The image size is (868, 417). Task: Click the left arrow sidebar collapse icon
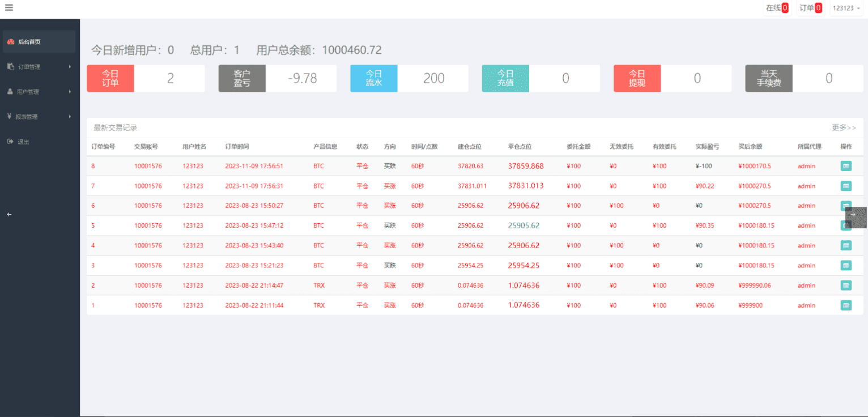[9, 214]
